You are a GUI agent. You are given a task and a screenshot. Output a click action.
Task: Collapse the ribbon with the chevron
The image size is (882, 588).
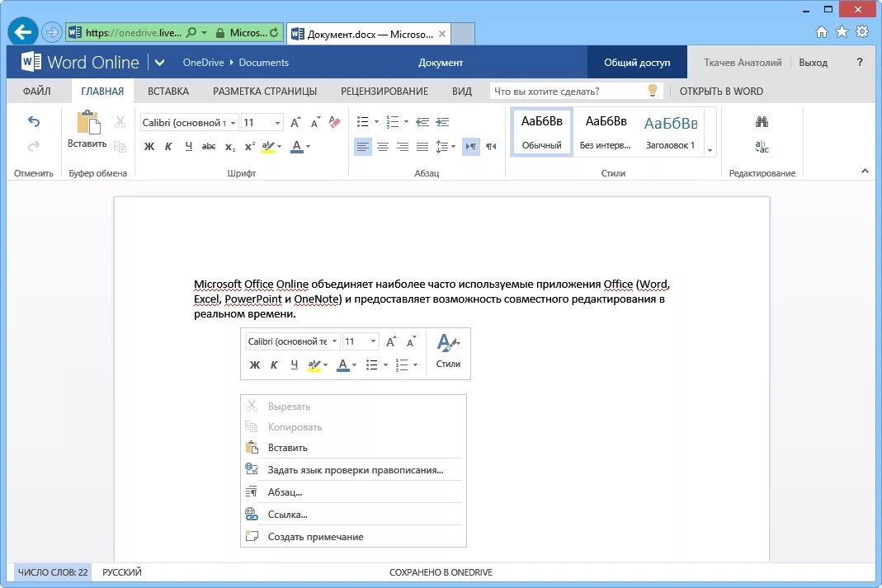point(865,171)
